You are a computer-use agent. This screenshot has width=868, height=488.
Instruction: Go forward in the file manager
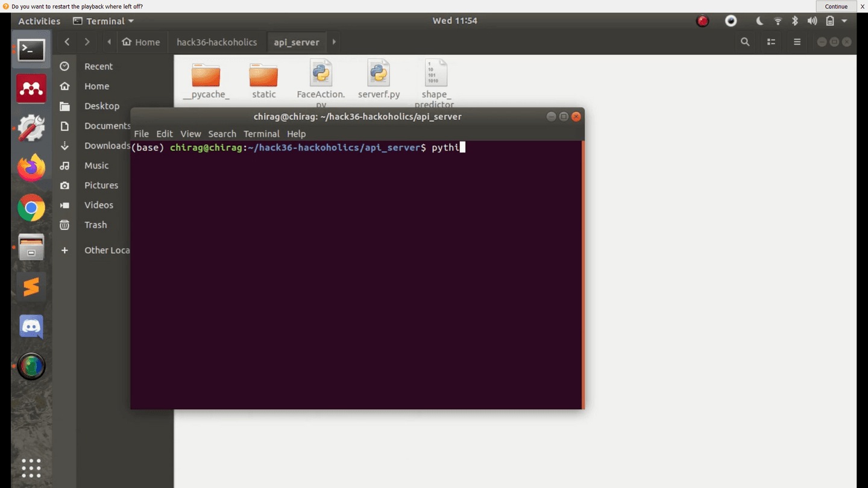tap(87, 42)
